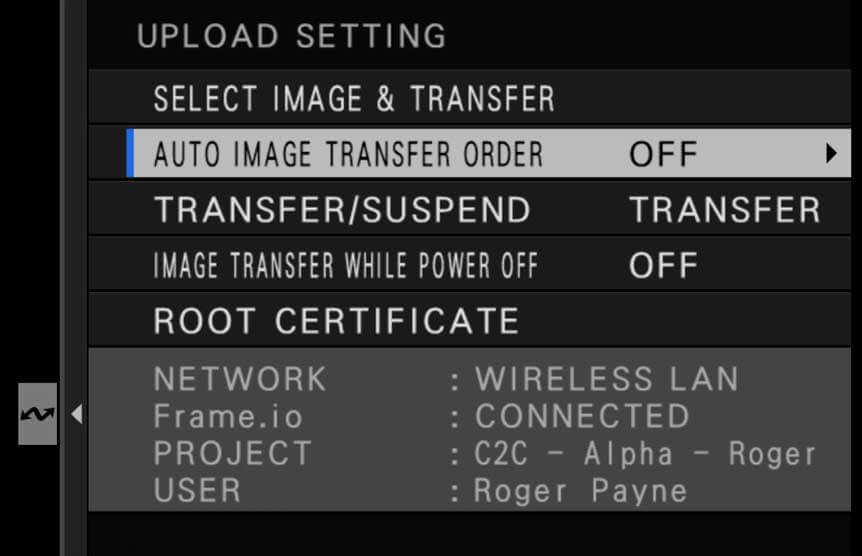Viewport: 862px width, 556px height.
Task: Click the left-pointing triangle beside the sidebar icon
Action: tap(76, 413)
